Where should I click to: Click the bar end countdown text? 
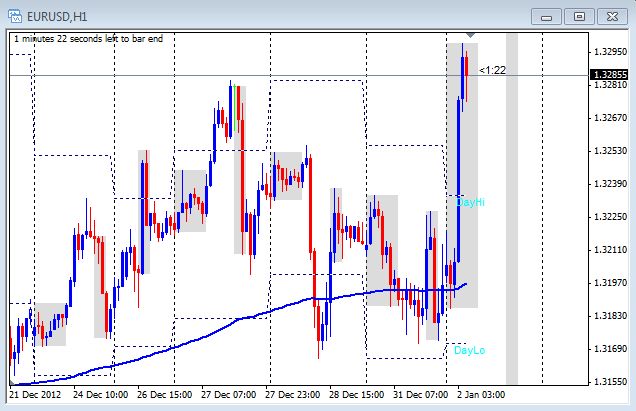click(88, 39)
